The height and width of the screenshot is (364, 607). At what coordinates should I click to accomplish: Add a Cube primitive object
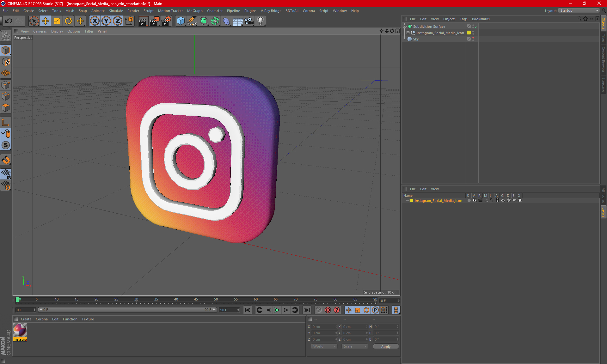click(x=181, y=21)
